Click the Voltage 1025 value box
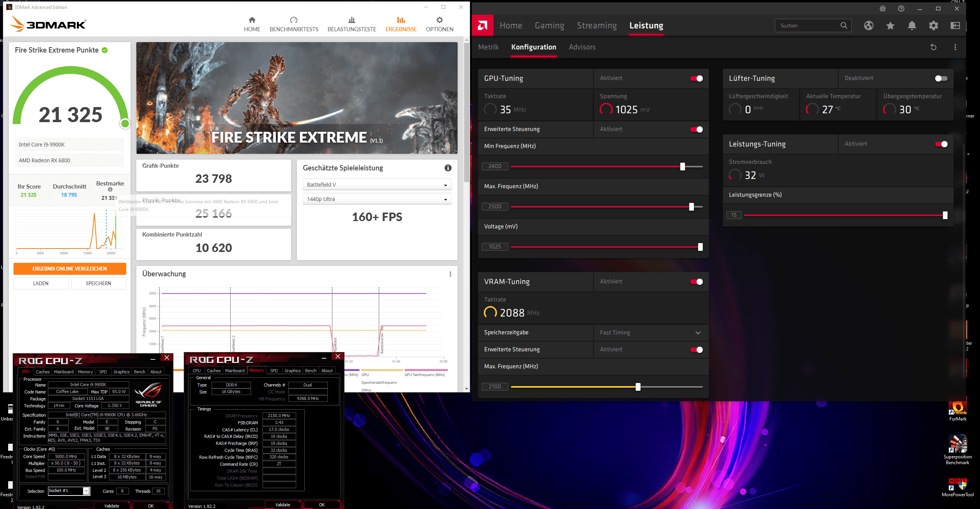The width and height of the screenshot is (980, 509). click(x=495, y=247)
